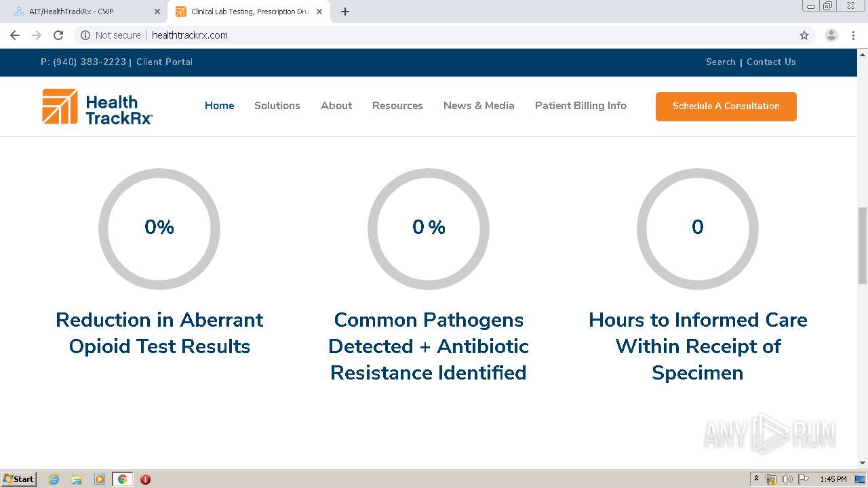868x488 pixels.
Task: Click the taskbar clock 1:45 PM
Action: (x=833, y=479)
